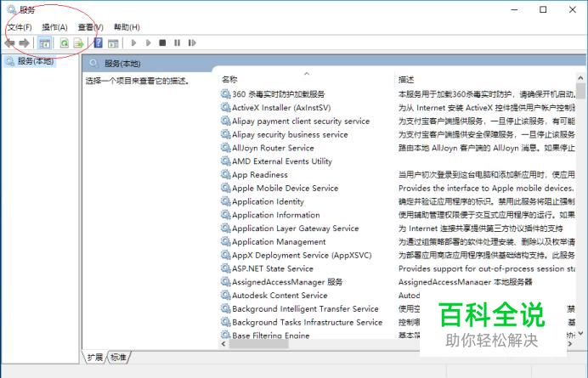Click the vertical scrollbar thumb
Viewport: 588px width, 378px height.
[580, 91]
